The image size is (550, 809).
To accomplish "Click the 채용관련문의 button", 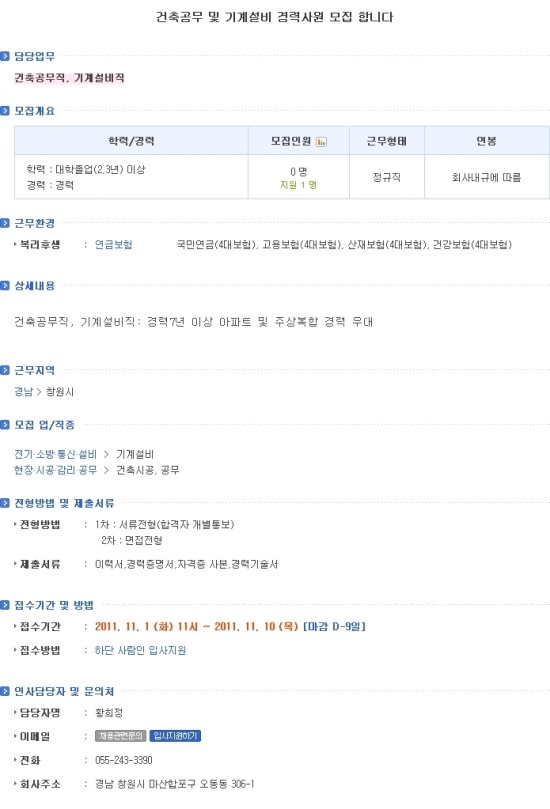I will [x=121, y=736].
